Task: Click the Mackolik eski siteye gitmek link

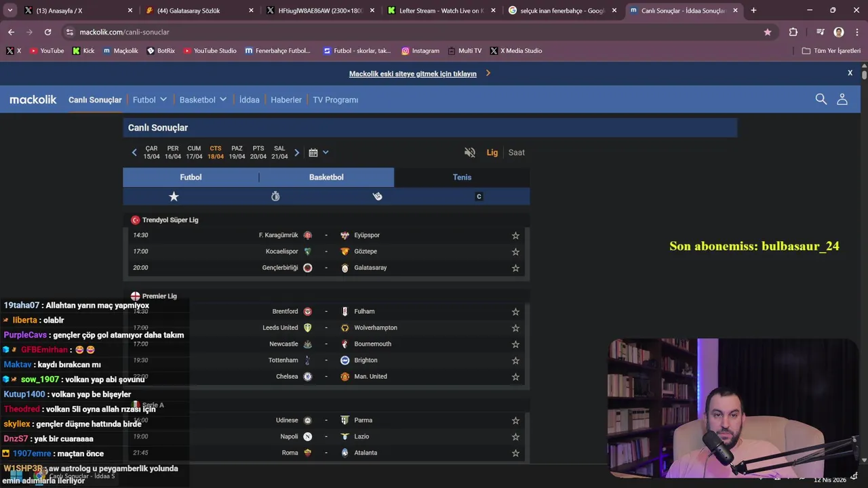Action: (413, 74)
